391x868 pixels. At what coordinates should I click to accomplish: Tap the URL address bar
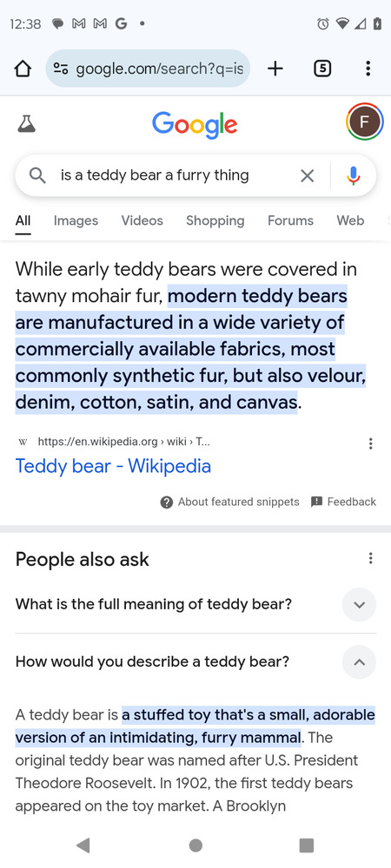[x=148, y=69]
